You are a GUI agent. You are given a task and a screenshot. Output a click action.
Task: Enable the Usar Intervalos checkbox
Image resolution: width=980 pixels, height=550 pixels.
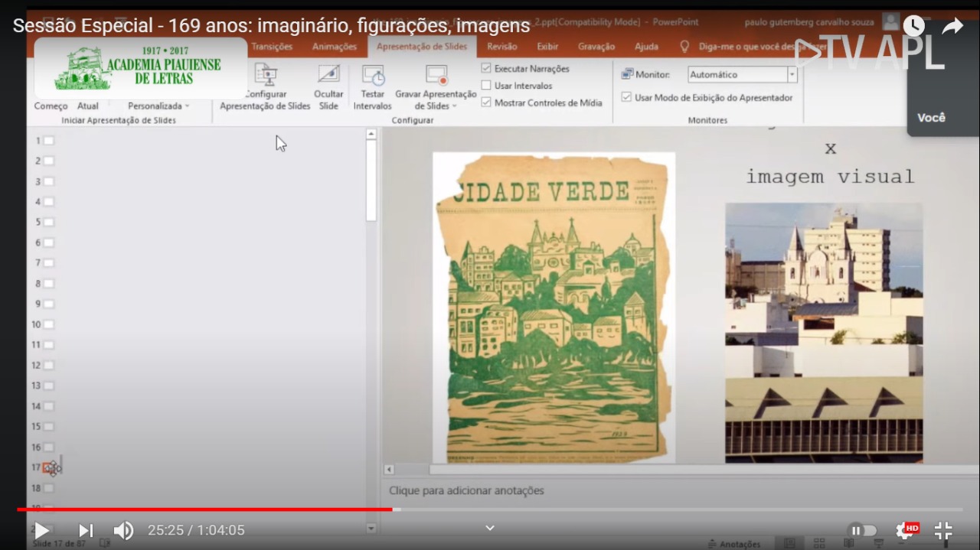point(486,86)
